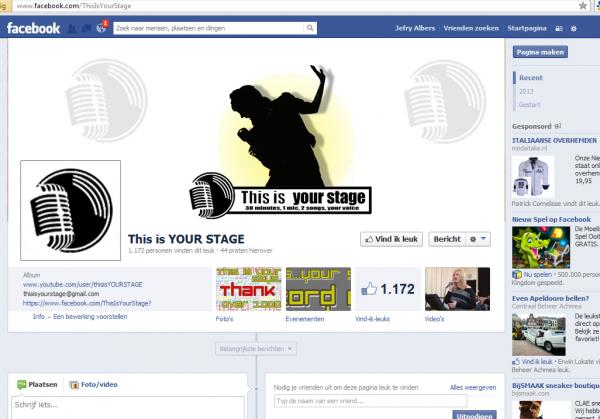Click the page profile picture microphone logo
Viewport: 600px width, 419px height.
click(70, 210)
